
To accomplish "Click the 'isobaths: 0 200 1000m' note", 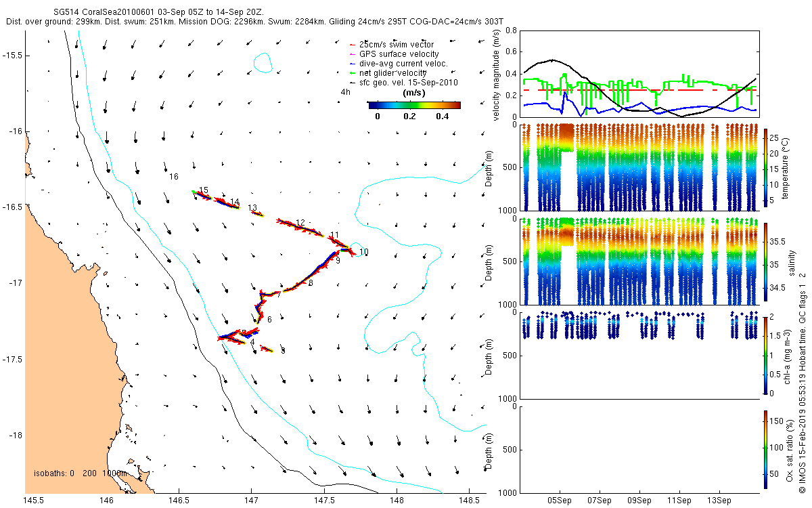I will click(81, 473).
